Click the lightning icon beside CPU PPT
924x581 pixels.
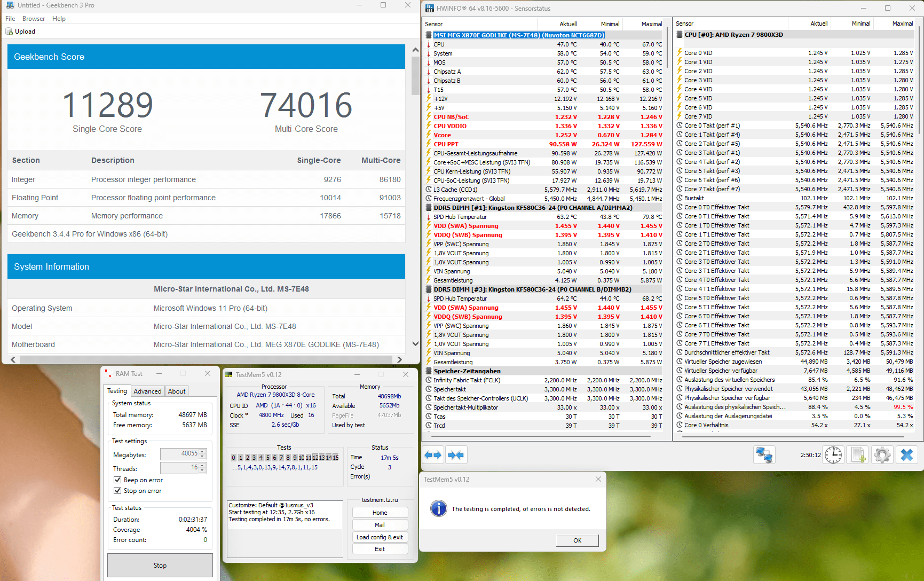[429, 144]
